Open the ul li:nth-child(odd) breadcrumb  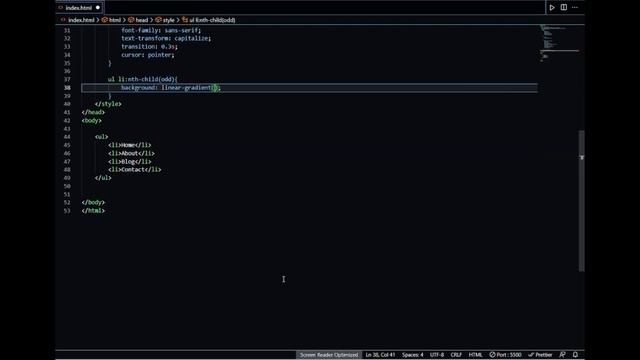(212, 20)
